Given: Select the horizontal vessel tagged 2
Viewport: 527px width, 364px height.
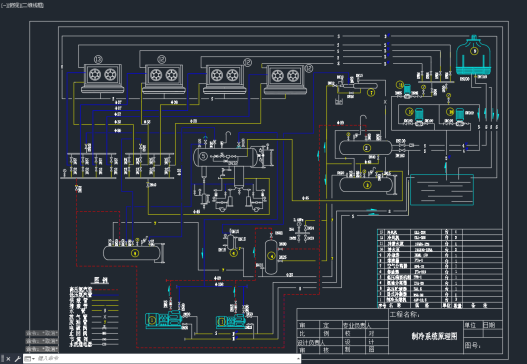Looking at the screenshot, I should click(366, 148).
